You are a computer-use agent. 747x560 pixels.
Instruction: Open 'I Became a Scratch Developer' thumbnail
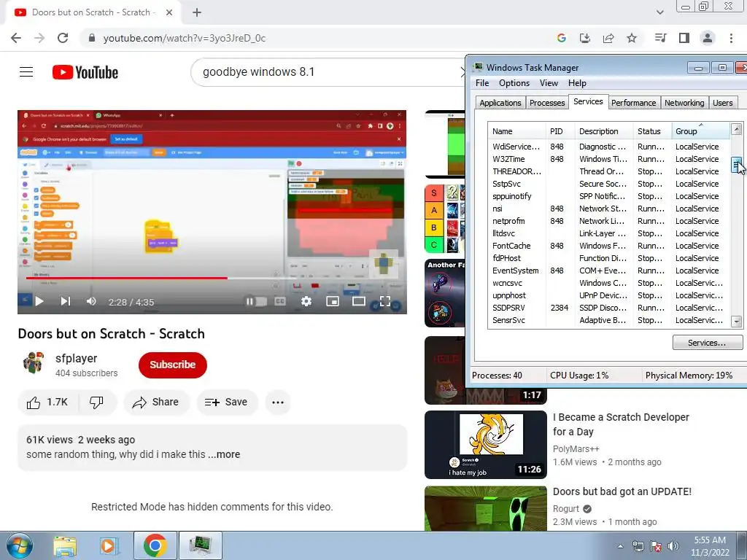click(485, 444)
